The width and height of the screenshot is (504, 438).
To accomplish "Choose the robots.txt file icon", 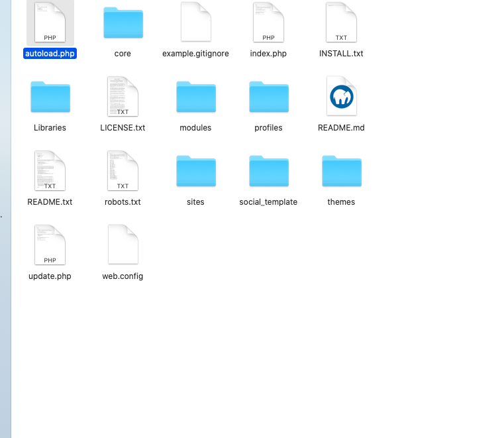I will pyautogui.click(x=123, y=171).
